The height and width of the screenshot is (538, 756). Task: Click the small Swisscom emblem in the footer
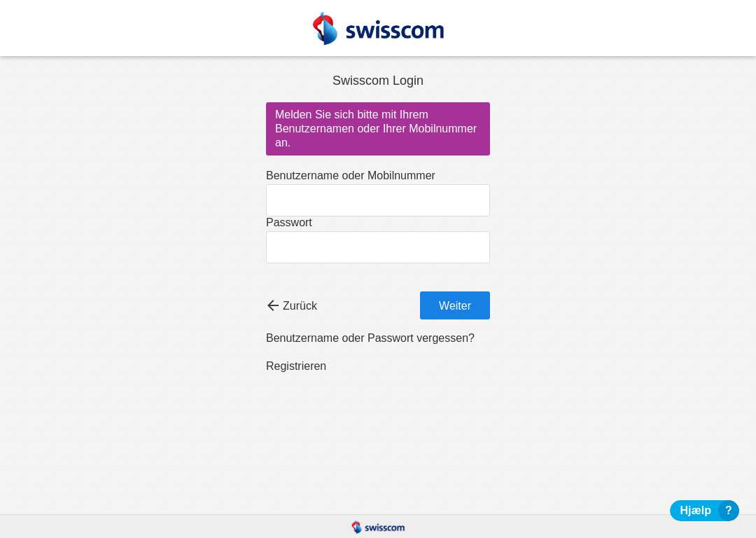356,527
